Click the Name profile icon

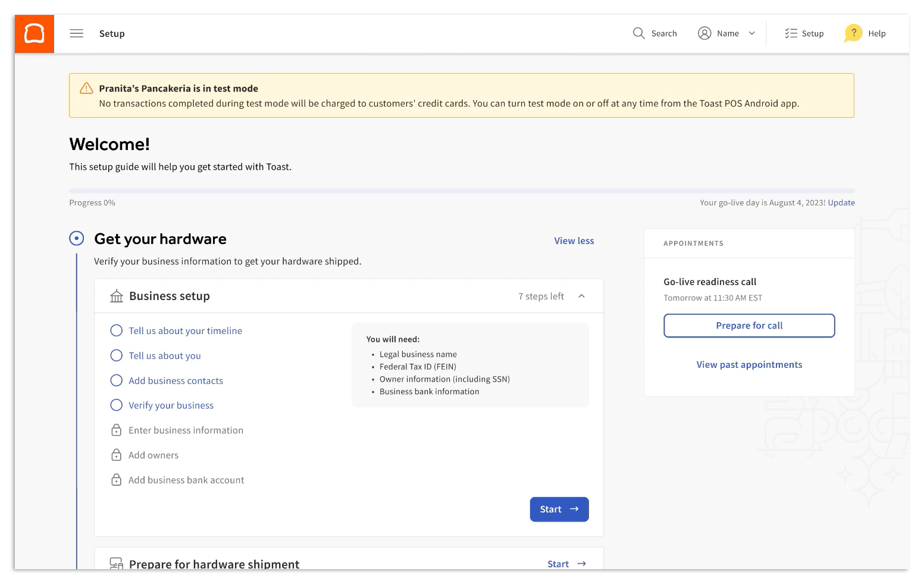[x=704, y=33]
